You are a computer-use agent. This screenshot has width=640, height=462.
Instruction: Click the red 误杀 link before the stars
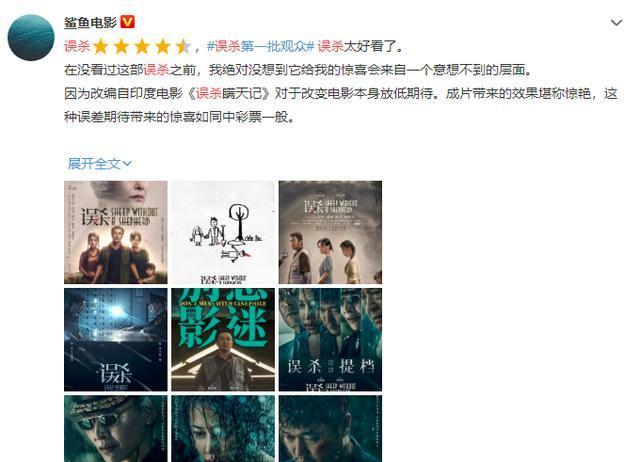(x=77, y=46)
